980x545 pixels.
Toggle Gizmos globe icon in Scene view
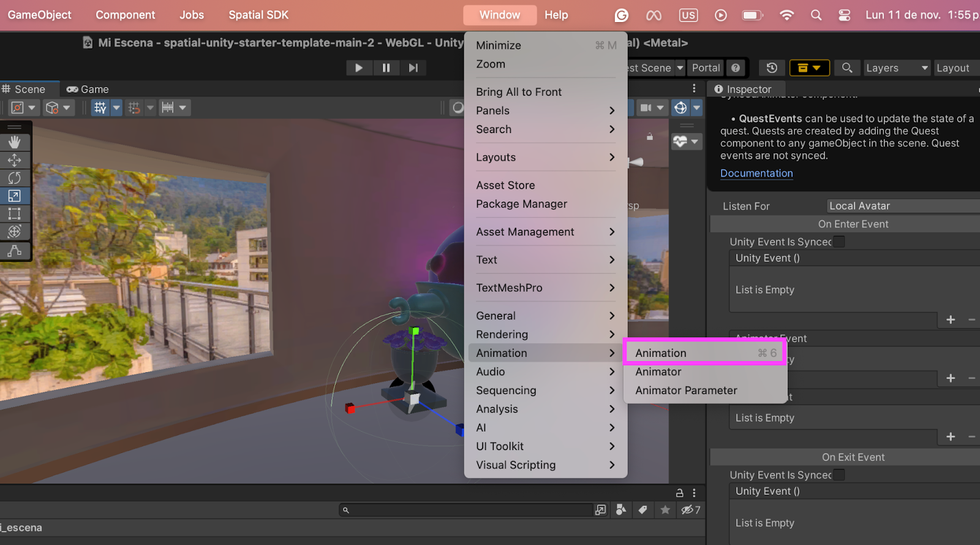pos(680,108)
